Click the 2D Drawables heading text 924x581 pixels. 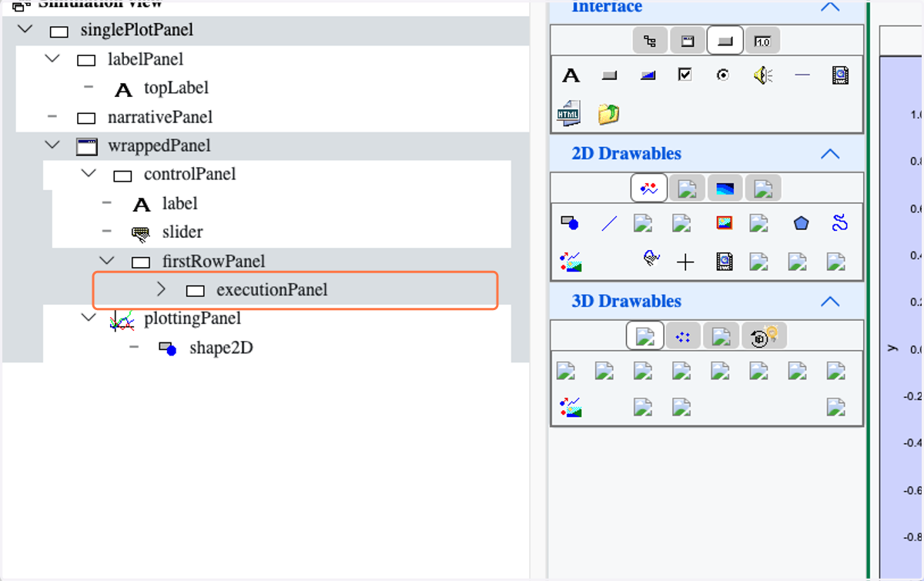627,153
